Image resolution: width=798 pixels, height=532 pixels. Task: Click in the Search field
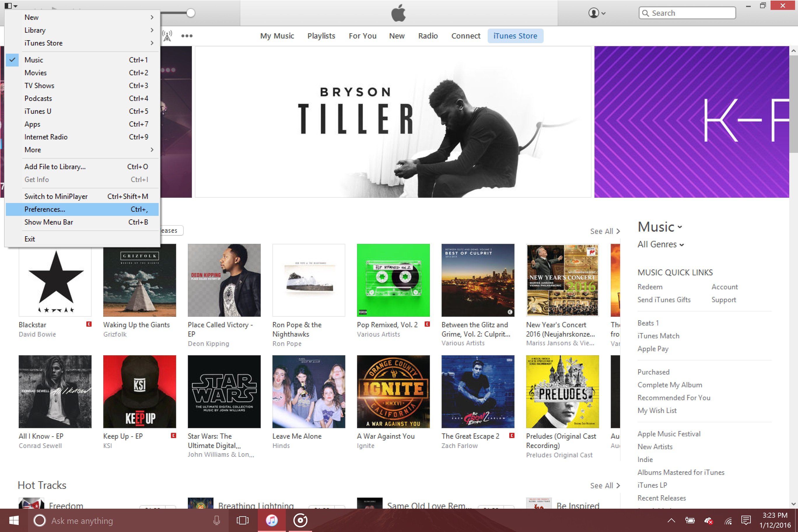pos(687,13)
